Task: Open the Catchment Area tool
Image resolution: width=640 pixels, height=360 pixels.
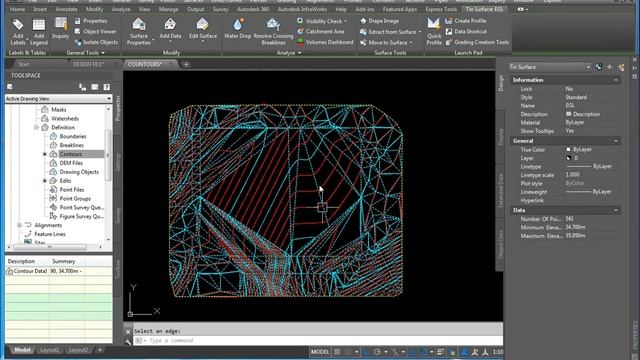Action: (x=320, y=31)
